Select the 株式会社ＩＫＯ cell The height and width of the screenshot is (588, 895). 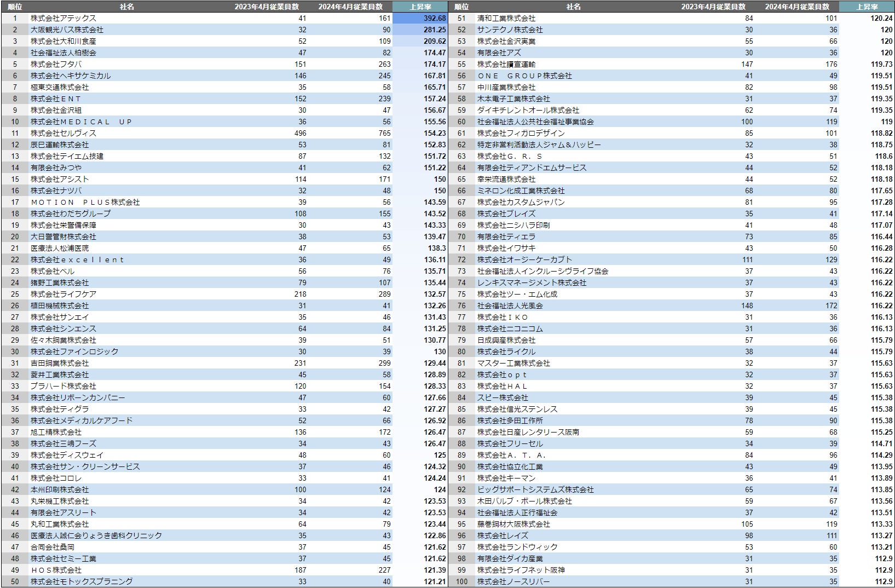point(503,317)
